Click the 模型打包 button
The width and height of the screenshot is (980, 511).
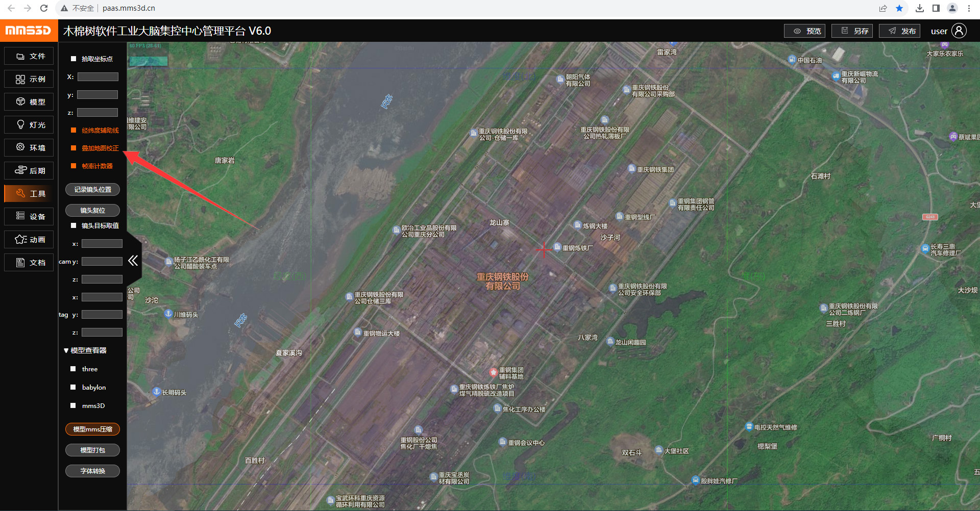click(x=92, y=450)
